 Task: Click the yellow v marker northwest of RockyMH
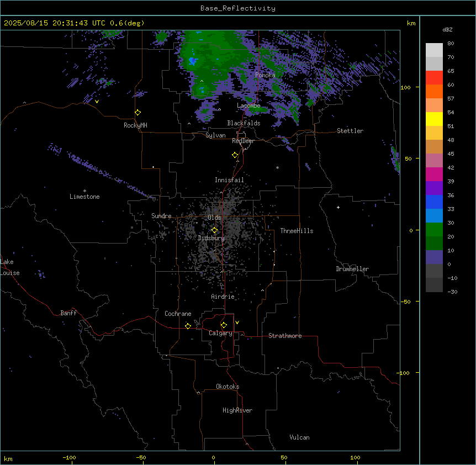click(x=97, y=102)
